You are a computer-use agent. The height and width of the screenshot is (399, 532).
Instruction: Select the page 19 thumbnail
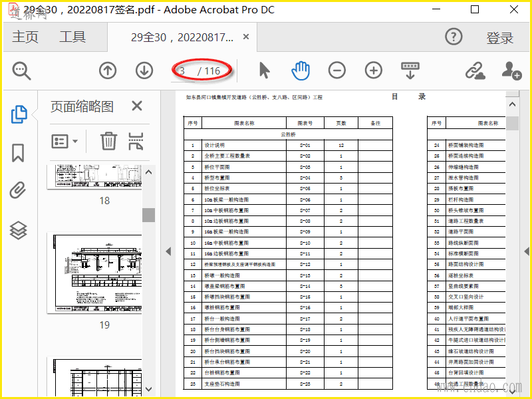[94, 273]
